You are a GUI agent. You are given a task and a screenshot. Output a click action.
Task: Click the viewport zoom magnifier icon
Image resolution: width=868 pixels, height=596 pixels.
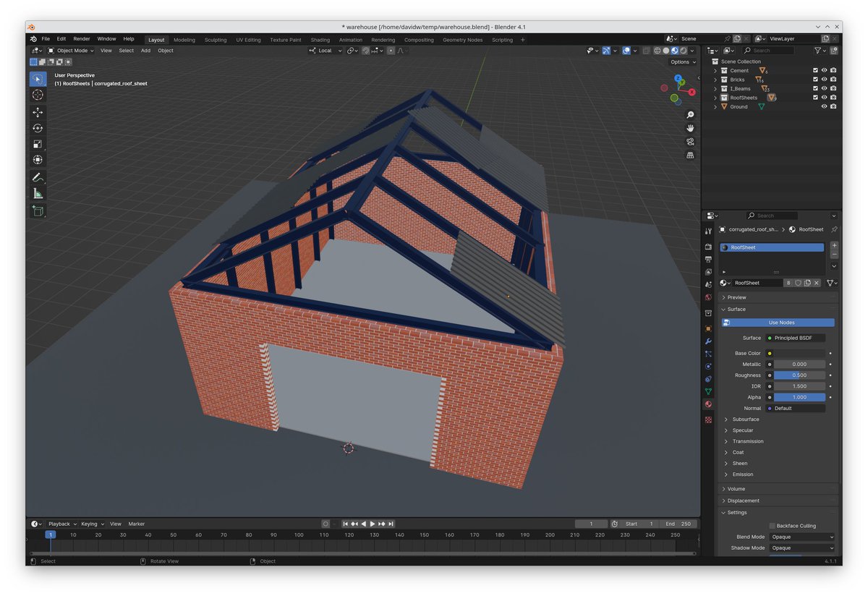tap(690, 115)
